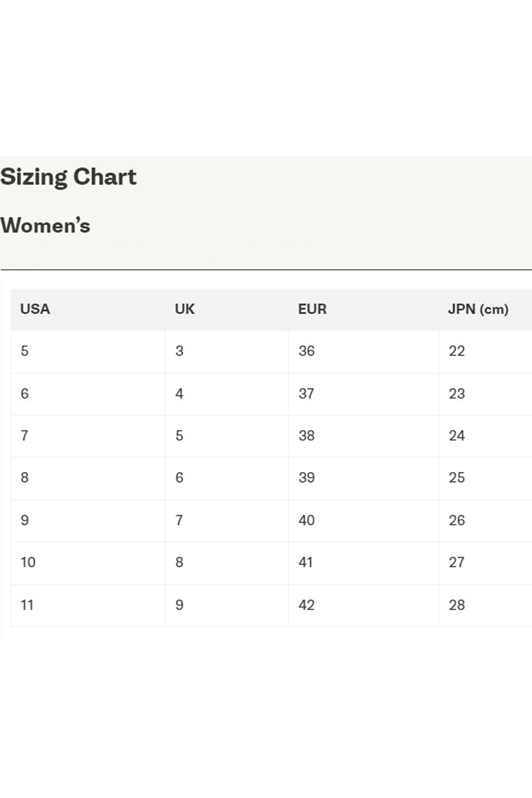Select USA size 10 cell
This screenshot has width=532, height=798.
point(28,562)
